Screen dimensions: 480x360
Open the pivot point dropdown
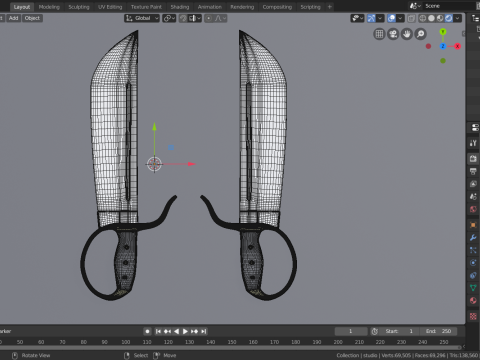tap(169, 18)
